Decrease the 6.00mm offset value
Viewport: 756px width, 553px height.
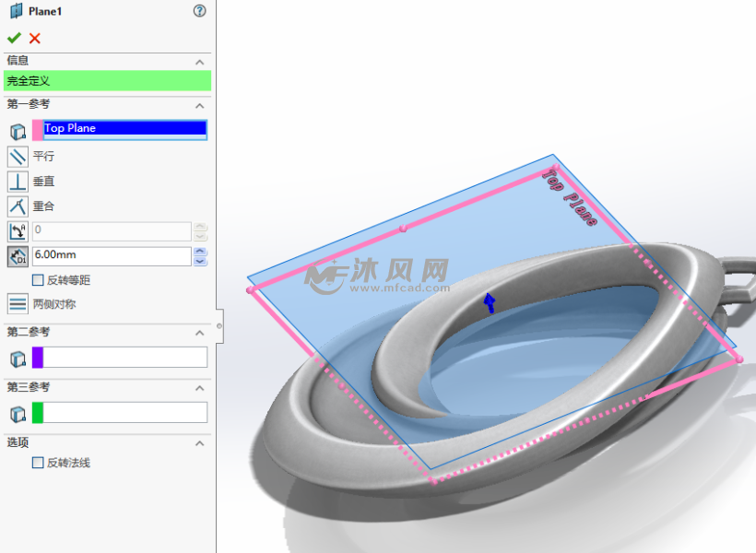point(200,262)
